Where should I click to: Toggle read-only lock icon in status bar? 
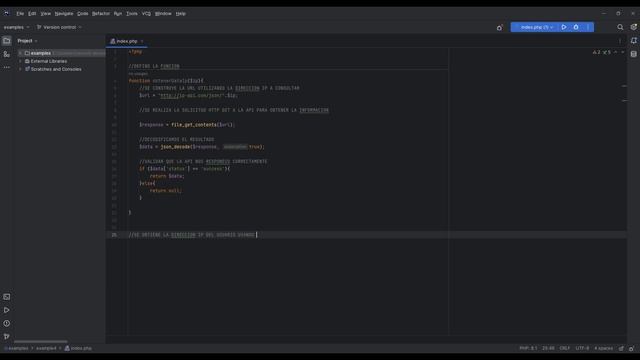pos(621,348)
